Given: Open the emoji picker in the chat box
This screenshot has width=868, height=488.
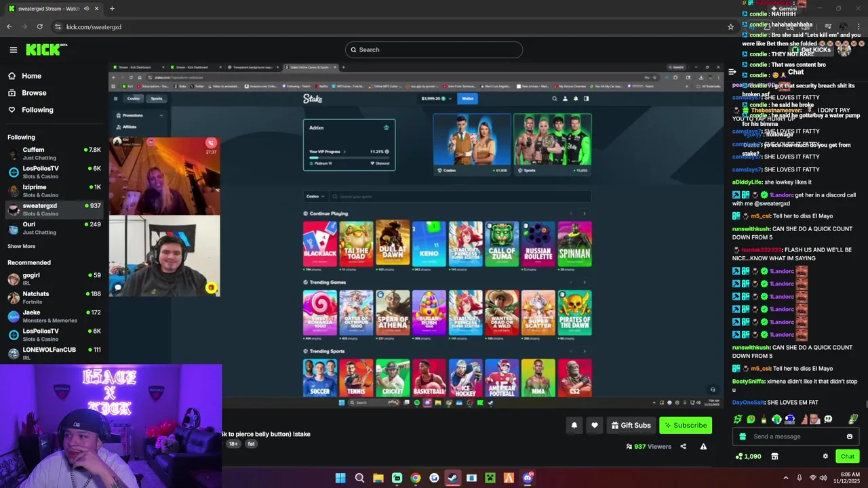Looking at the screenshot, I should point(849,436).
